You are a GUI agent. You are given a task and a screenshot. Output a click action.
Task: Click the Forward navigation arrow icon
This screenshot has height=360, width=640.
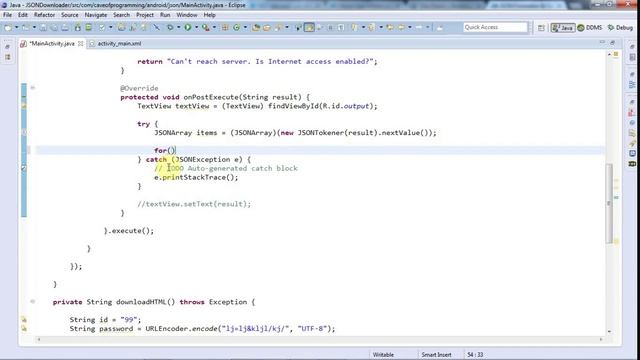[x=419, y=27]
